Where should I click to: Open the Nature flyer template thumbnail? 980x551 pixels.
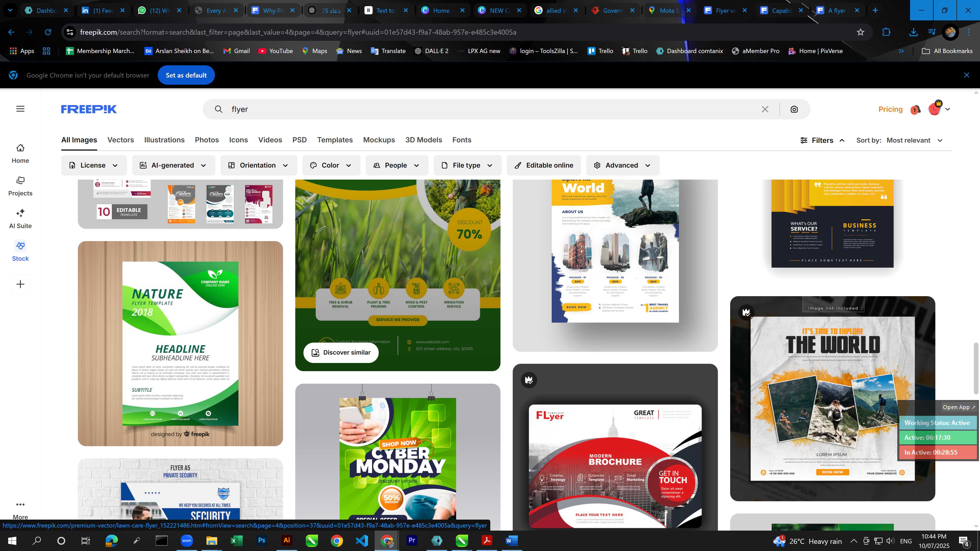pos(180,343)
